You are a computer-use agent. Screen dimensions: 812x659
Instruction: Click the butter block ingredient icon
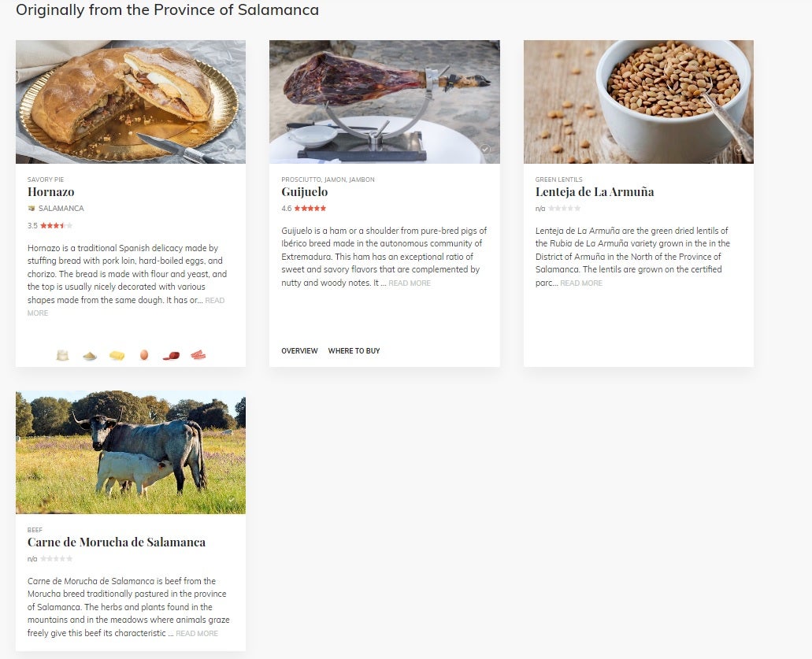pos(117,355)
